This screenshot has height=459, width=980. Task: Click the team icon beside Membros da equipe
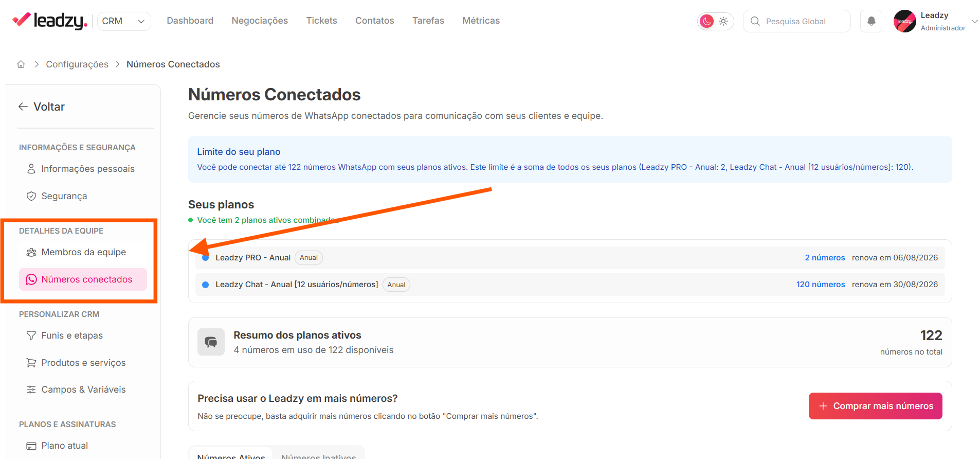pos(31,252)
